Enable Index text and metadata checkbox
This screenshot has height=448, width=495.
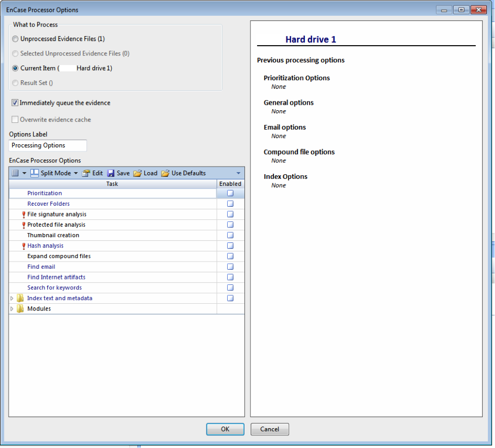coord(230,298)
